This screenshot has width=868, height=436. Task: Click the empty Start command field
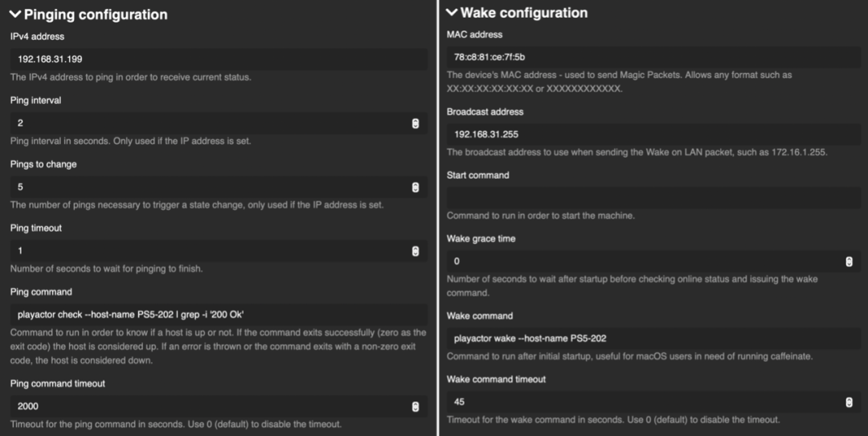pyautogui.click(x=653, y=197)
